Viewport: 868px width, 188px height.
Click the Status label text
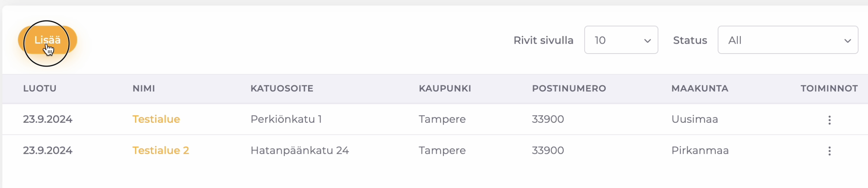click(x=690, y=40)
